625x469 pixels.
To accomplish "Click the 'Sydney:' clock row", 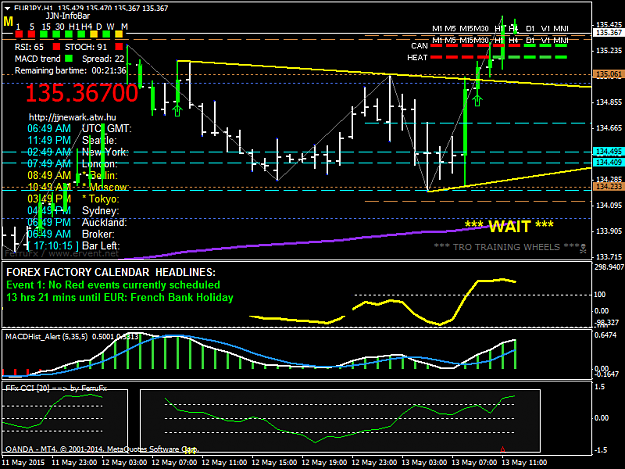I will pos(73,210).
